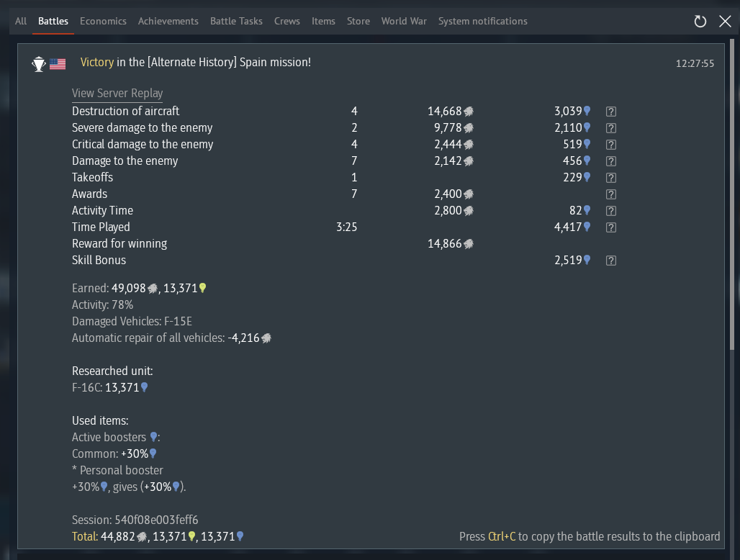The image size is (740, 560).
Task: Show help for Takeoffs row
Action: (x=610, y=177)
